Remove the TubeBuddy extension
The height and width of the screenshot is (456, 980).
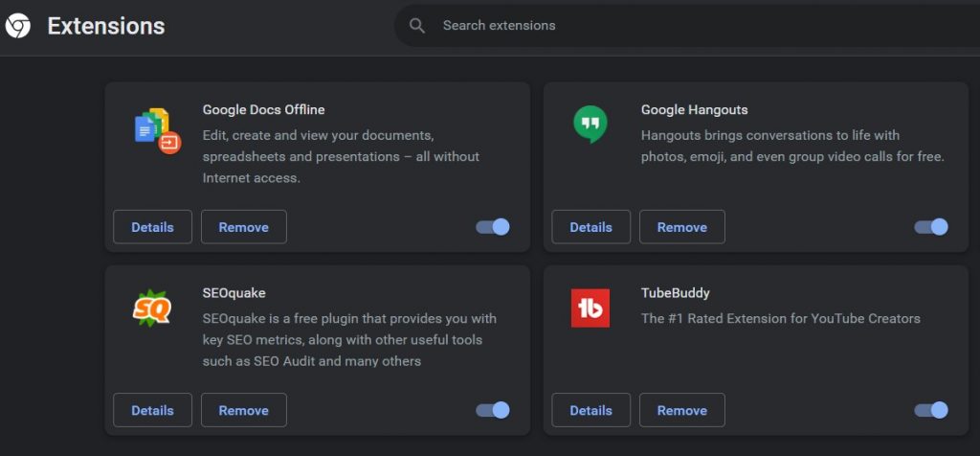pos(681,410)
